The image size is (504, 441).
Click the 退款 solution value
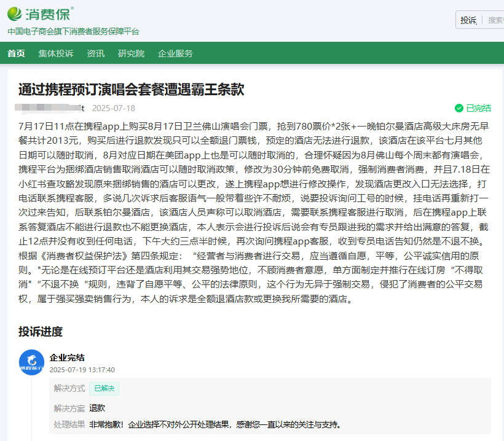click(x=97, y=408)
